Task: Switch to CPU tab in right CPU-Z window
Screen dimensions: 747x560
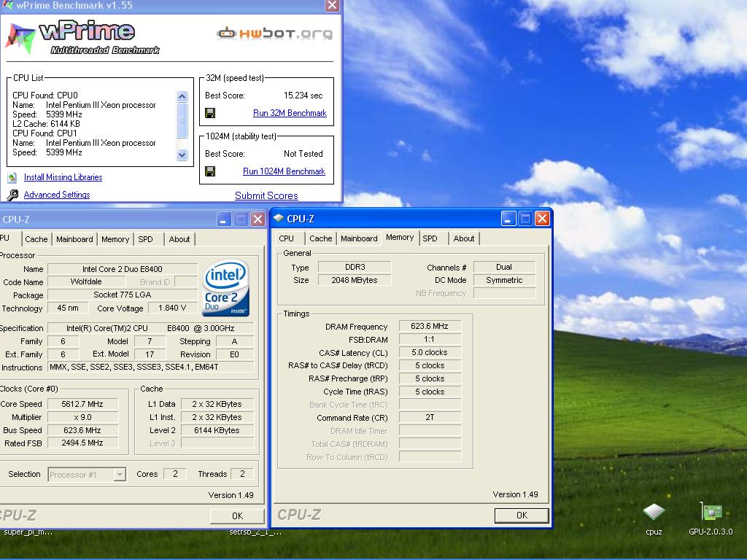Action: click(286, 238)
